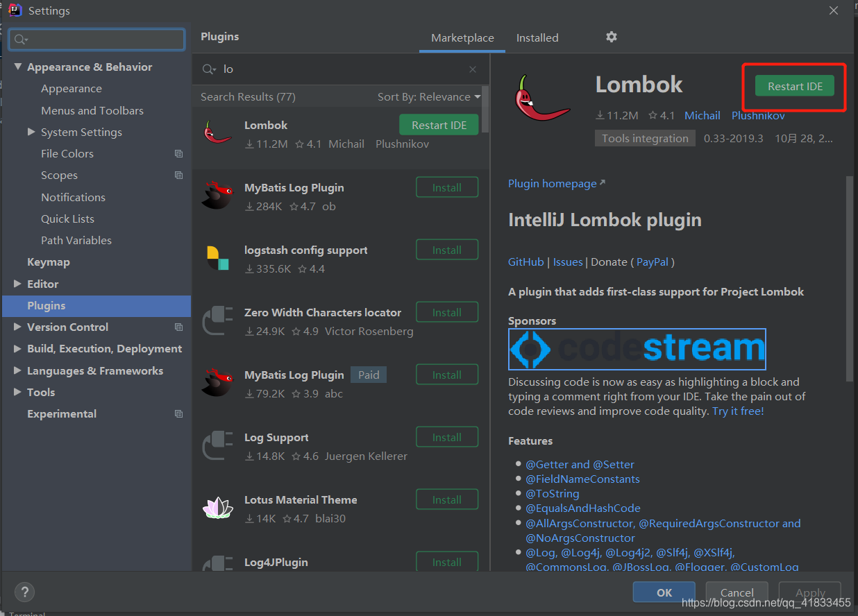The height and width of the screenshot is (616, 858).
Task: Open the help question mark button
Action: point(24,592)
